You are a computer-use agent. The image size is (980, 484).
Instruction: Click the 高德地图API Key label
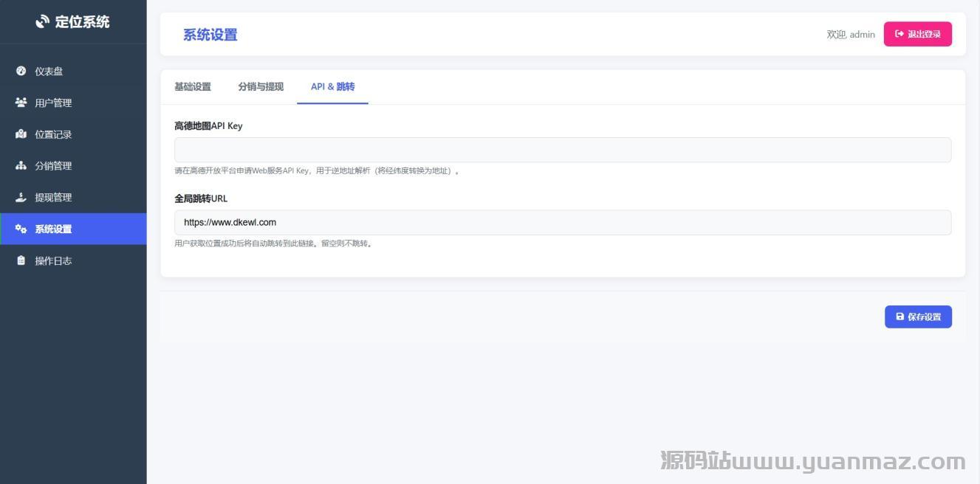point(208,126)
